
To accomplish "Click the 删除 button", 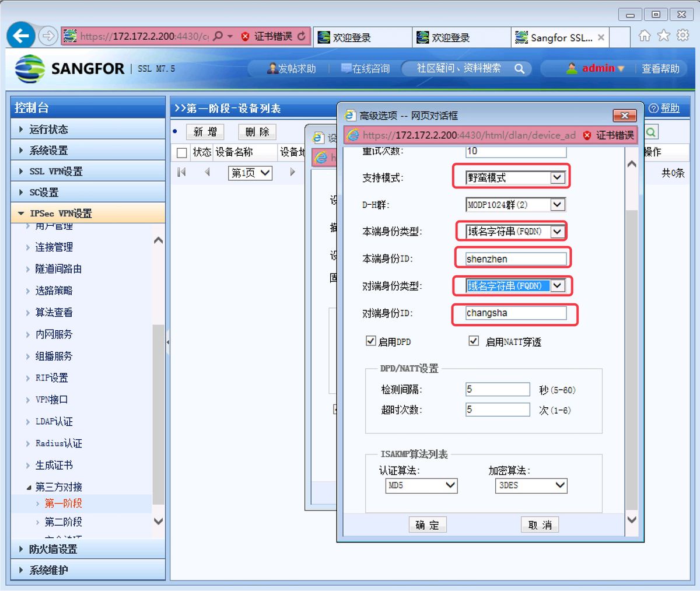I will pyautogui.click(x=257, y=132).
